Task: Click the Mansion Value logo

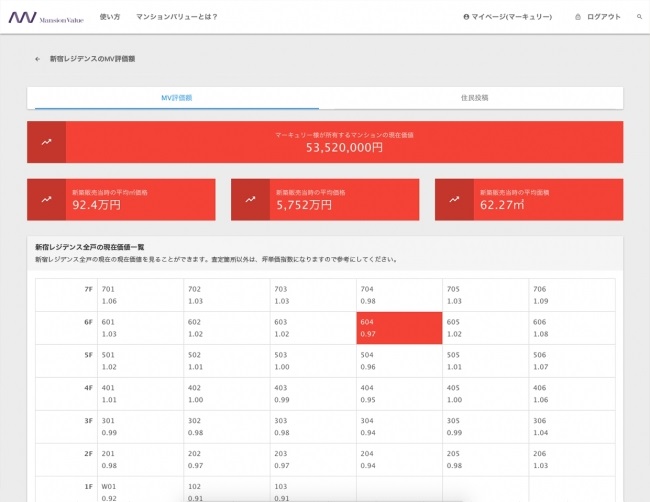Action: pyautogui.click(x=46, y=17)
